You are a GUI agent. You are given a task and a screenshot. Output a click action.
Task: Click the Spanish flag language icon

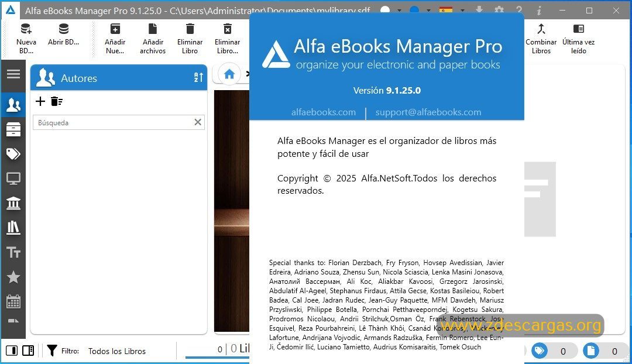point(446,11)
